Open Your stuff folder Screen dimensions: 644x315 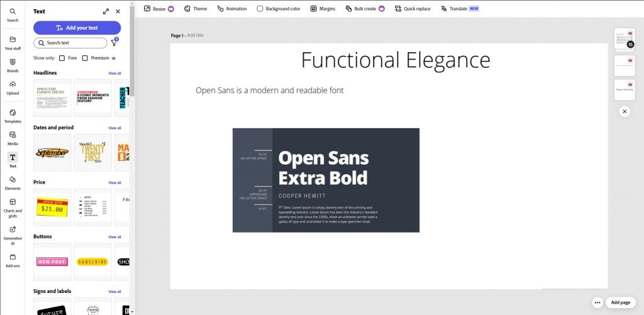click(13, 43)
